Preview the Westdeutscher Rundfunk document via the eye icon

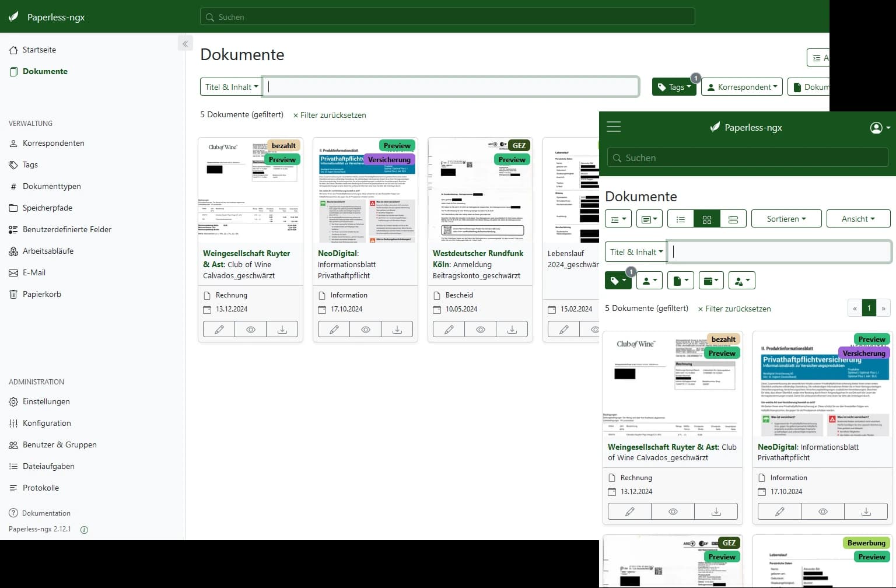480,330
